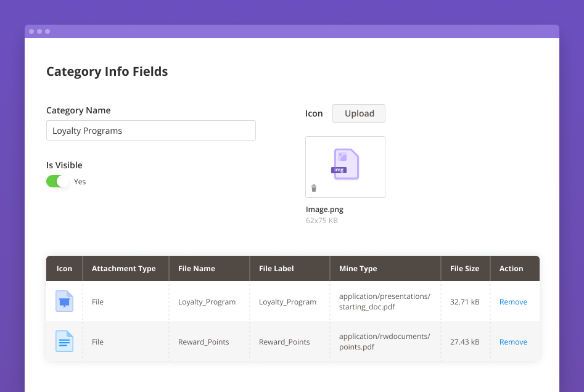This screenshot has height=392, width=584.
Task: Focus the Category Name text field
Action: coord(151,131)
